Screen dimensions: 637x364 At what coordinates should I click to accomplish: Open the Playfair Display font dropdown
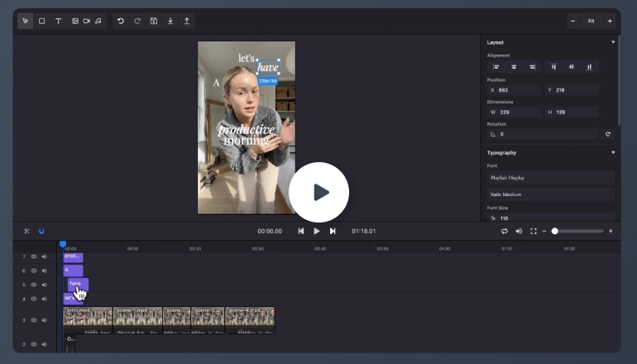[x=550, y=178]
